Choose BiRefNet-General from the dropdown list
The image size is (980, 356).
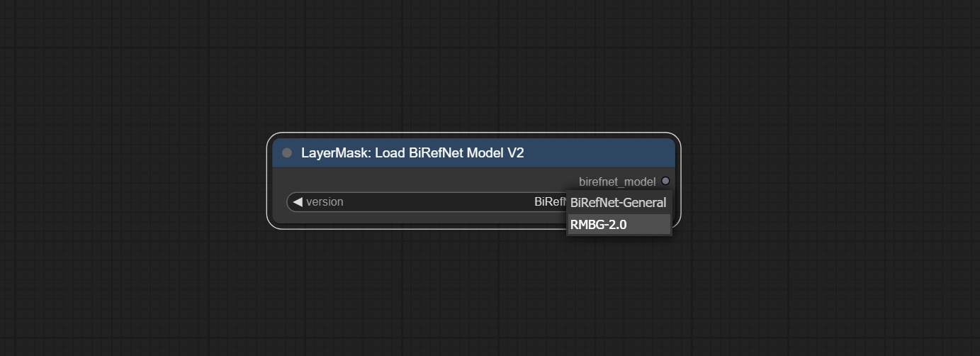pos(618,203)
